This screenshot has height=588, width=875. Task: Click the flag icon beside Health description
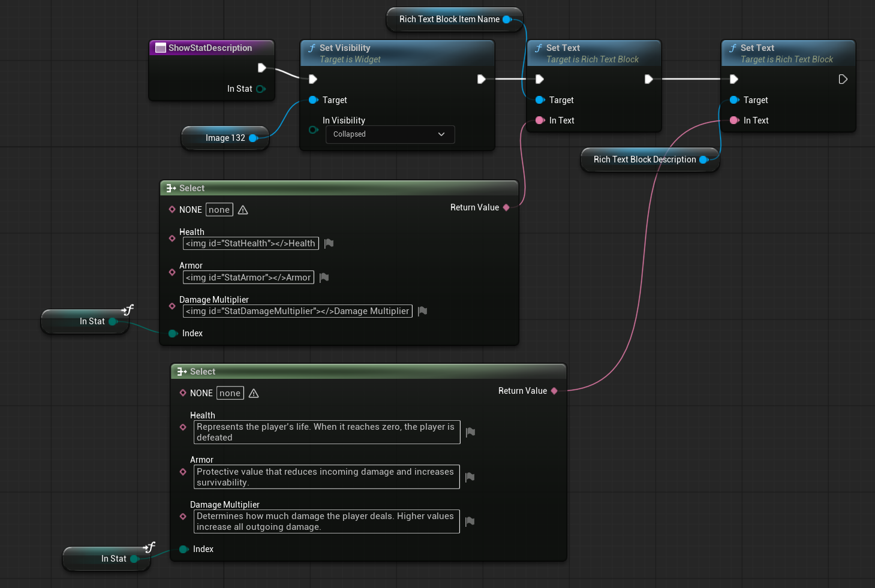click(x=470, y=432)
